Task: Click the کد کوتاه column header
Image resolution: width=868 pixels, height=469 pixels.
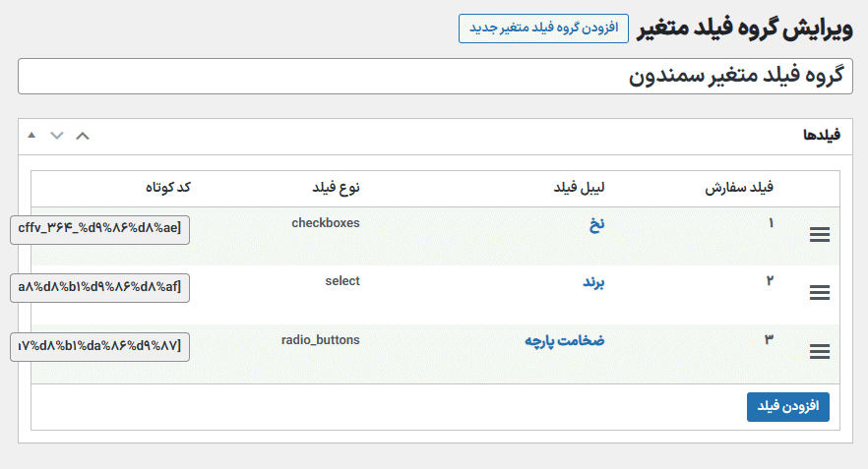Action: 167,188
